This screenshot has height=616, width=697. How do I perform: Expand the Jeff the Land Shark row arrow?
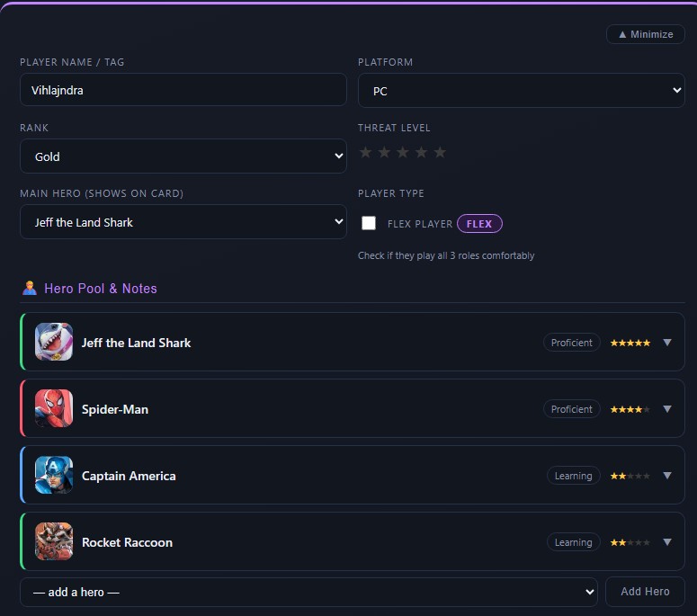click(x=667, y=343)
